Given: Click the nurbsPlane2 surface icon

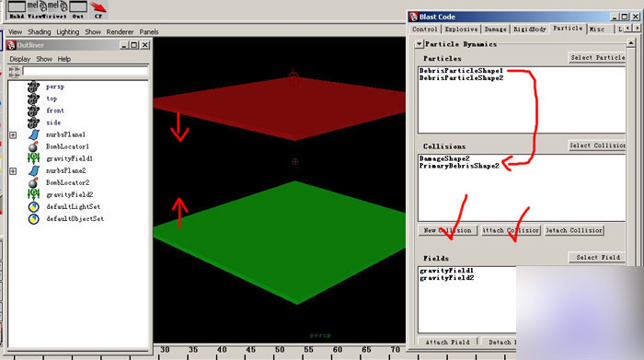Looking at the screenshot, I should 34,170.
